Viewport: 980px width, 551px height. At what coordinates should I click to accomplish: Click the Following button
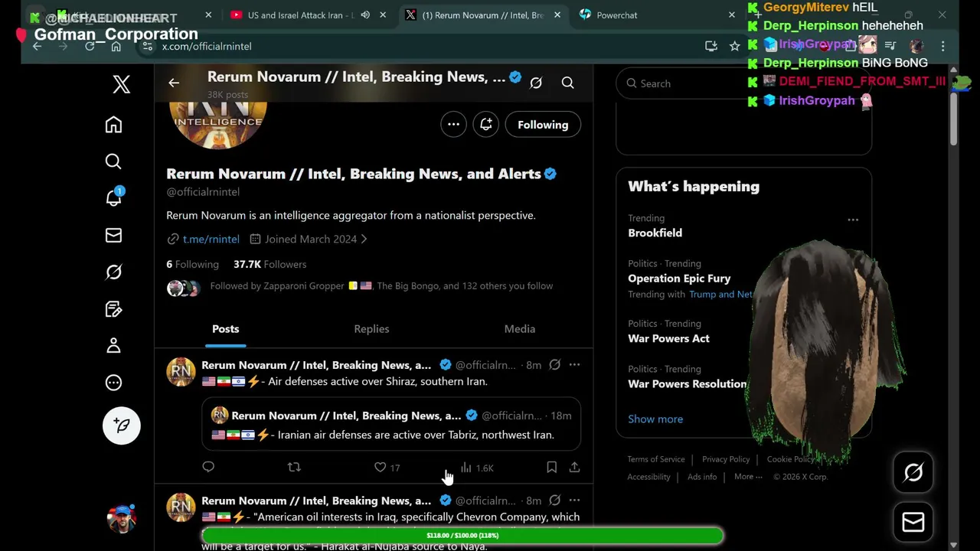pyautogui.click(x=543, y=125)
